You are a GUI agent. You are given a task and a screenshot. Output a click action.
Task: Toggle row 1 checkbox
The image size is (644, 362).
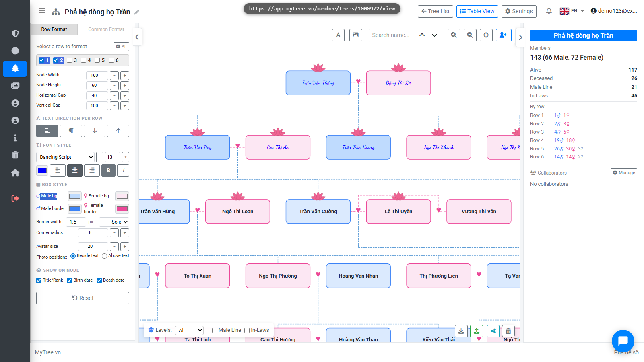(x=42, y=60)
